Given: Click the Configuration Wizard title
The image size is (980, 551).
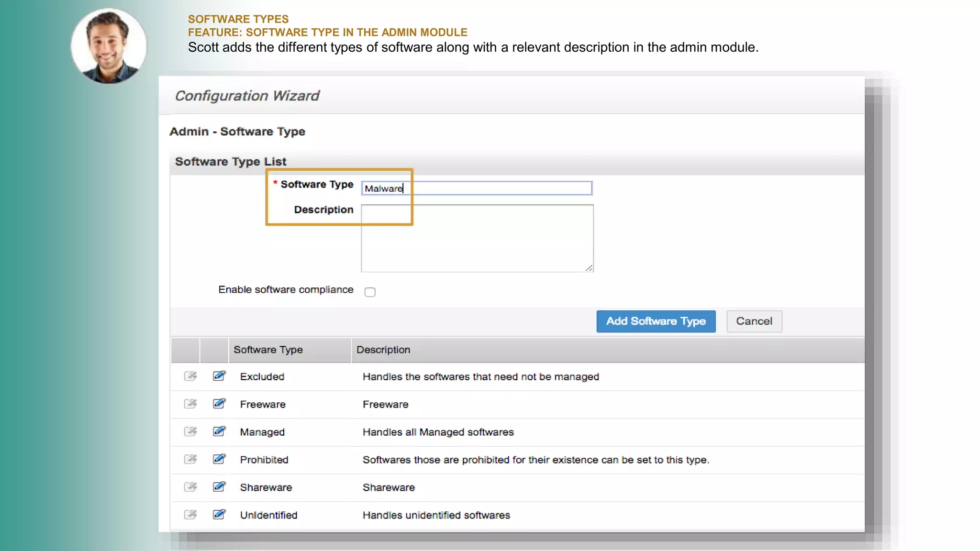Looking at the screenshot, I should coord(247,96).
